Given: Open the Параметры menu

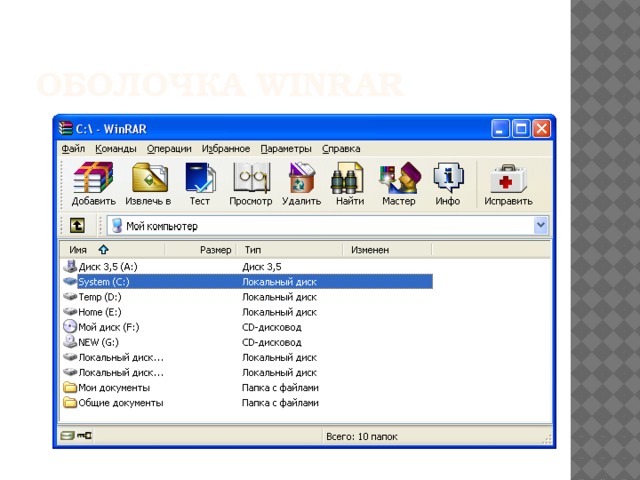Looking at the screenshot, I should (x=286, y=149).
